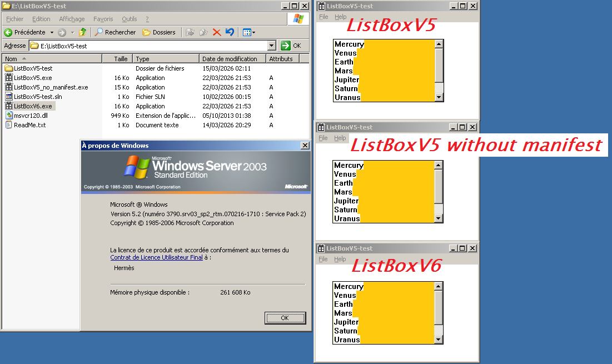
Task: Open the Outils menu
Action: pyautogui.click(x=129, y=19)
